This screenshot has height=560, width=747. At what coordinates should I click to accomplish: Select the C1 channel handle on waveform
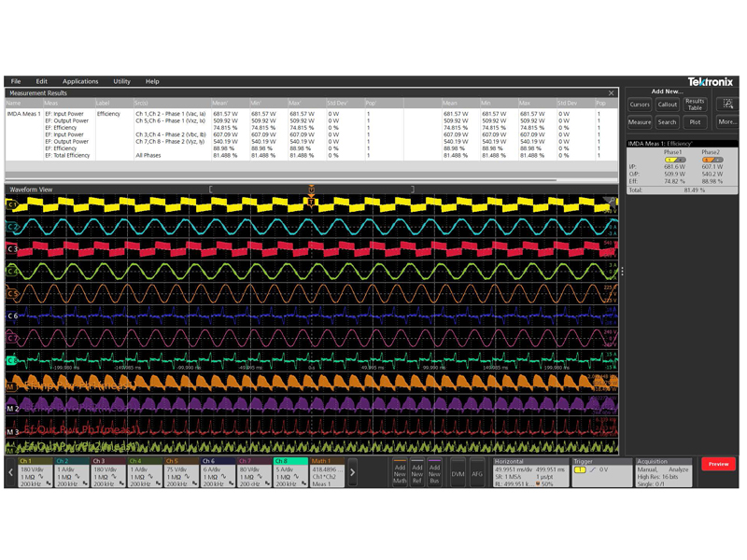click(12, 204)
